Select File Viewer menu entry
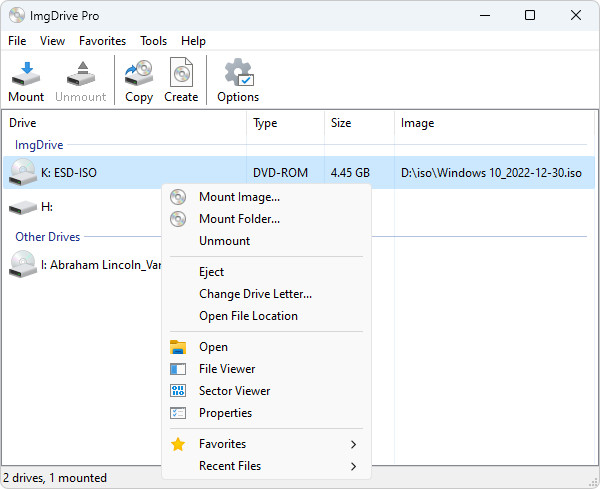This screenshot has width=600, height=489. click(227, 369)
